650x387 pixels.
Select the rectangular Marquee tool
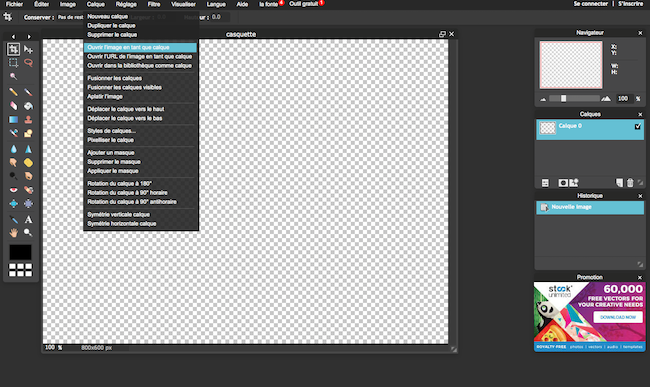(x=13, y=63)
